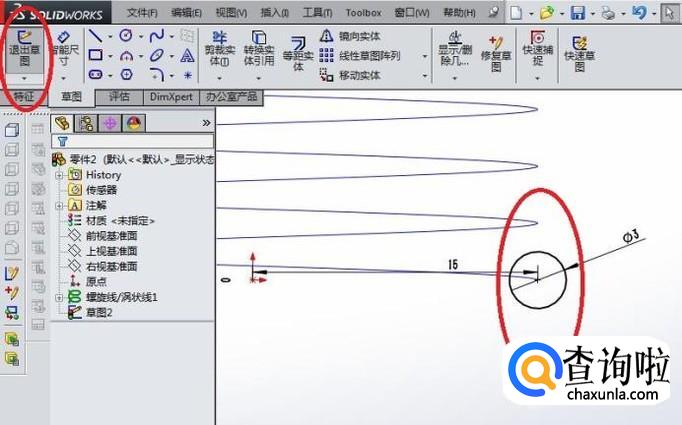This screenshot has width=682, height=425.
Task: Open dropdown arrow next to Circle tool
Action: [x=140, y=36]
